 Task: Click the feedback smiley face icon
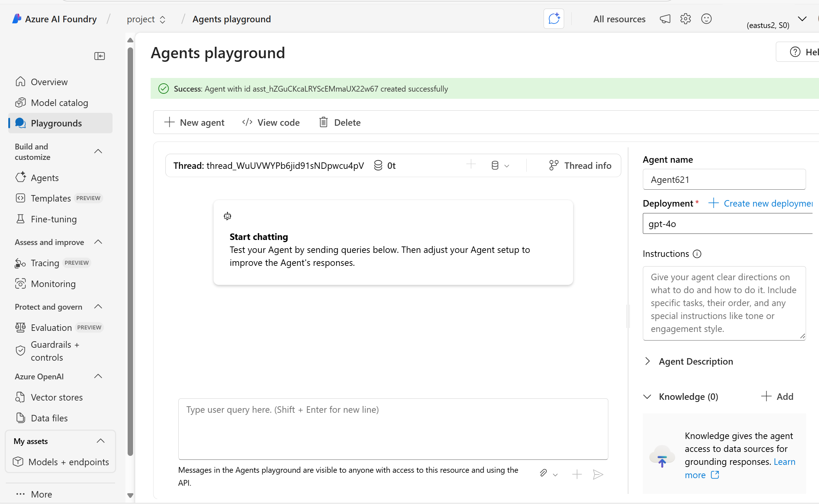pos(706,19)
